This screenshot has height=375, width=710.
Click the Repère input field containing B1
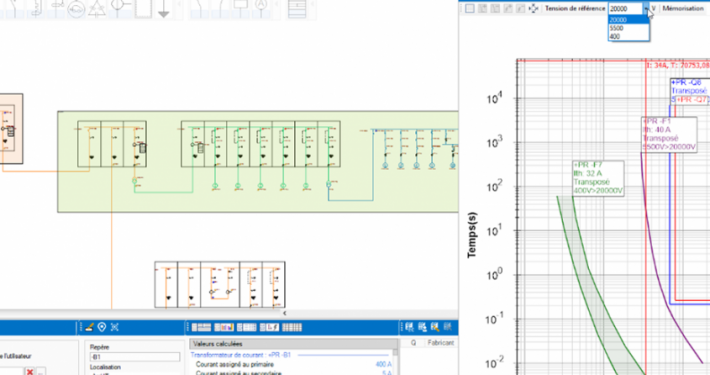coord(134,357)
